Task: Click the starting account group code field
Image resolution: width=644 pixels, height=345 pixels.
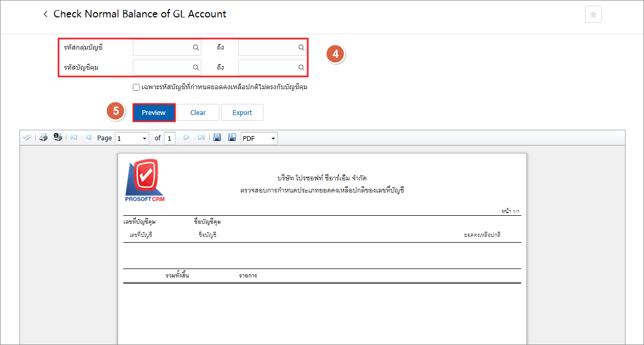Action: (x=162, y=47)
